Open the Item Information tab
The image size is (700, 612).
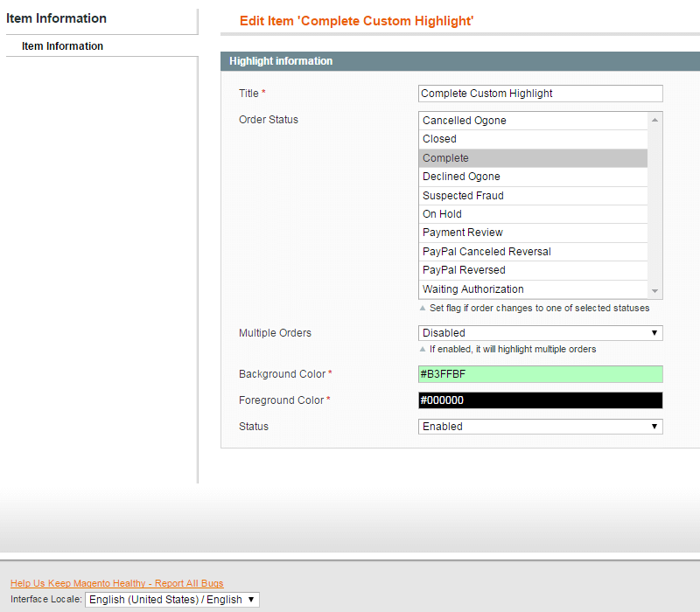[63, 46]
